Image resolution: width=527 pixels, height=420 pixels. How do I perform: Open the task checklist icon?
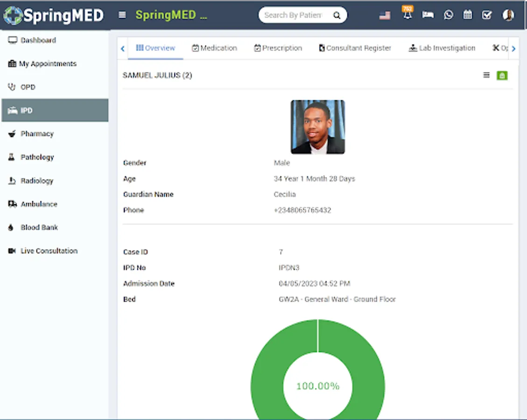pos(487,15)
